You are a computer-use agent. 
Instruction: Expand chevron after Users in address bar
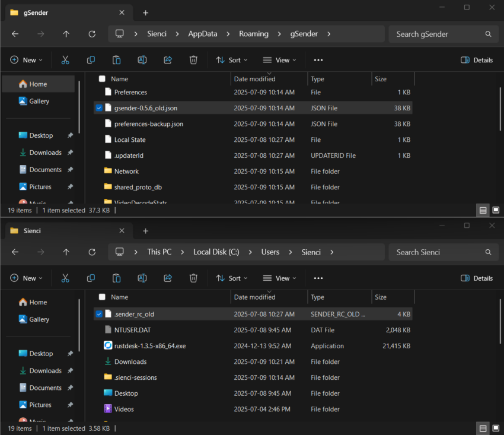click(x=291, y=252)
